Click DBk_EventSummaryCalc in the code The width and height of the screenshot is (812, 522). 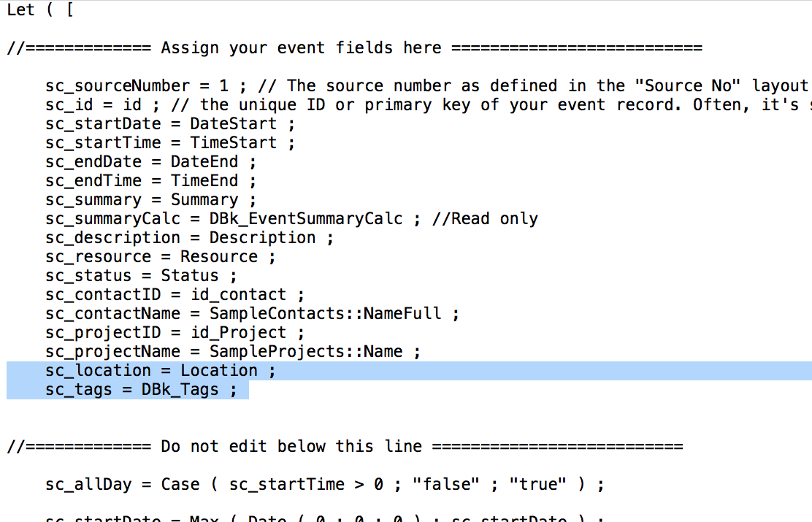(306, 219)
